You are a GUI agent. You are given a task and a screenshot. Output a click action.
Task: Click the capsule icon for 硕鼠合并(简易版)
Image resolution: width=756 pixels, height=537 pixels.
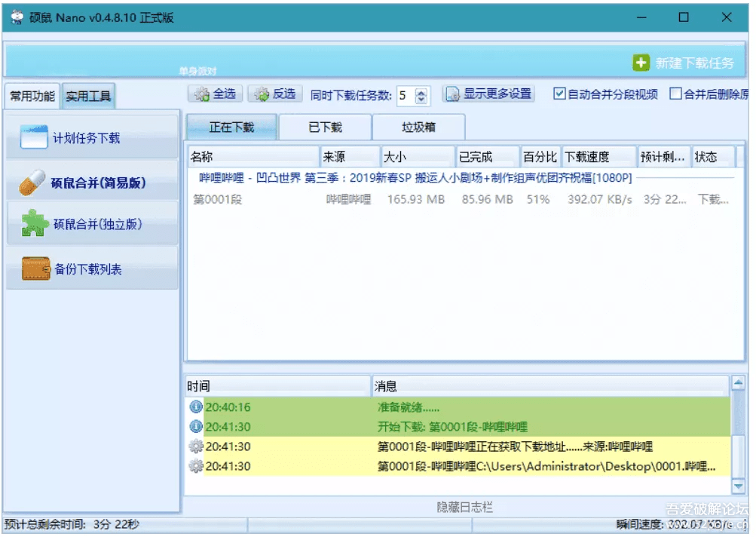click(x=32, y=183)
